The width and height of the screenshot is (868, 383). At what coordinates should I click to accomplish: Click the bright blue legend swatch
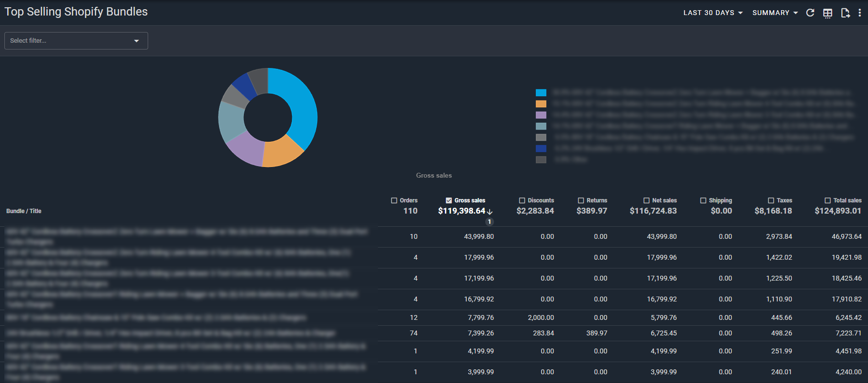pyautogui.click(x=541, y=93)
